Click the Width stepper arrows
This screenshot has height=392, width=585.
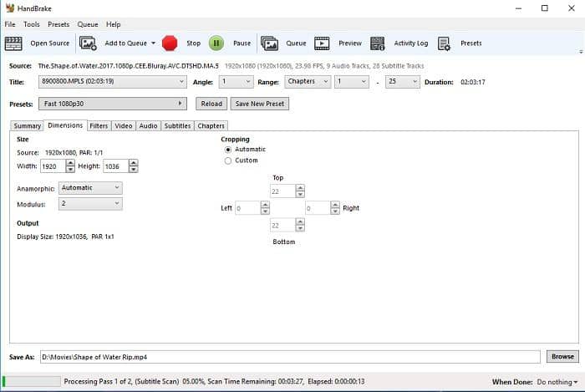(70, 166)
